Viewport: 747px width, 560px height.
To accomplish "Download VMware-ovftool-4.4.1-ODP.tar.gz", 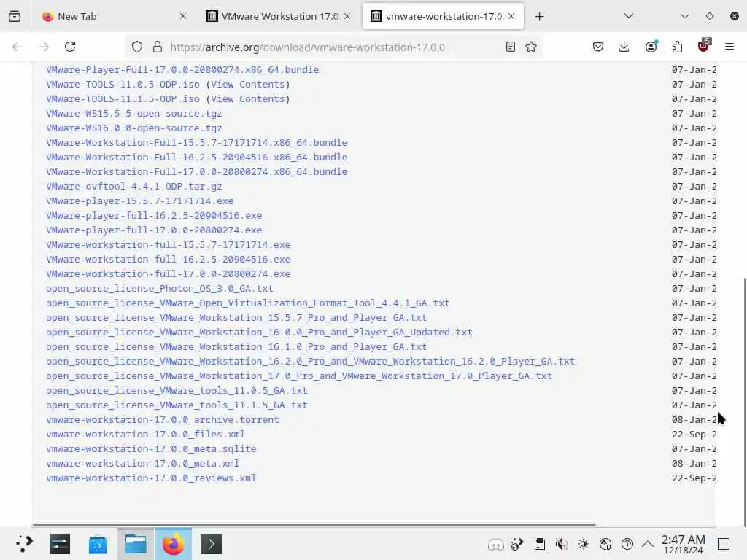I will (134, 186).
